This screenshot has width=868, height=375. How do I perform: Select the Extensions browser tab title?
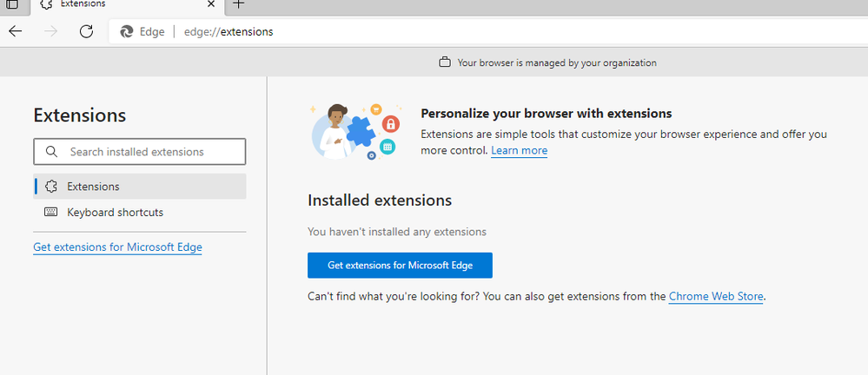point(83,3)
